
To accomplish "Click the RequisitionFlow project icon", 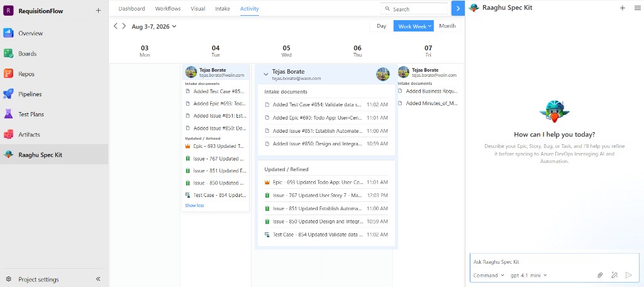I will [8, 11].
